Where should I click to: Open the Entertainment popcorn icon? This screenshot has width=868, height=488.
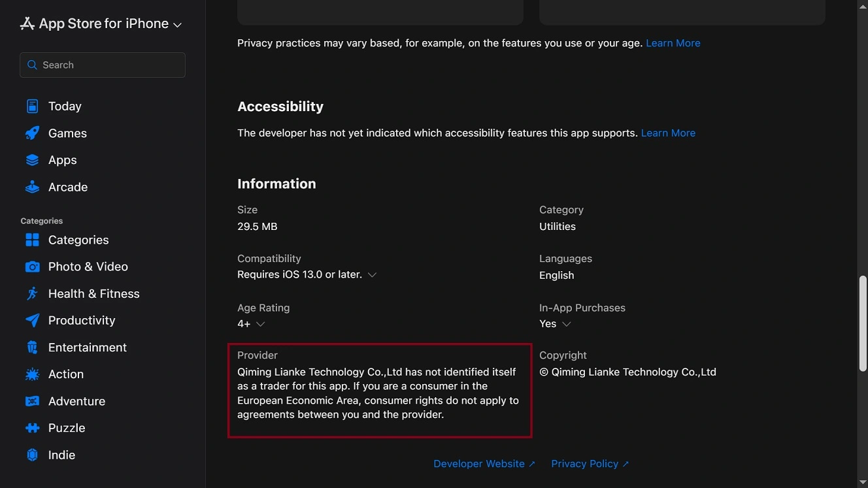click(32, 347)
